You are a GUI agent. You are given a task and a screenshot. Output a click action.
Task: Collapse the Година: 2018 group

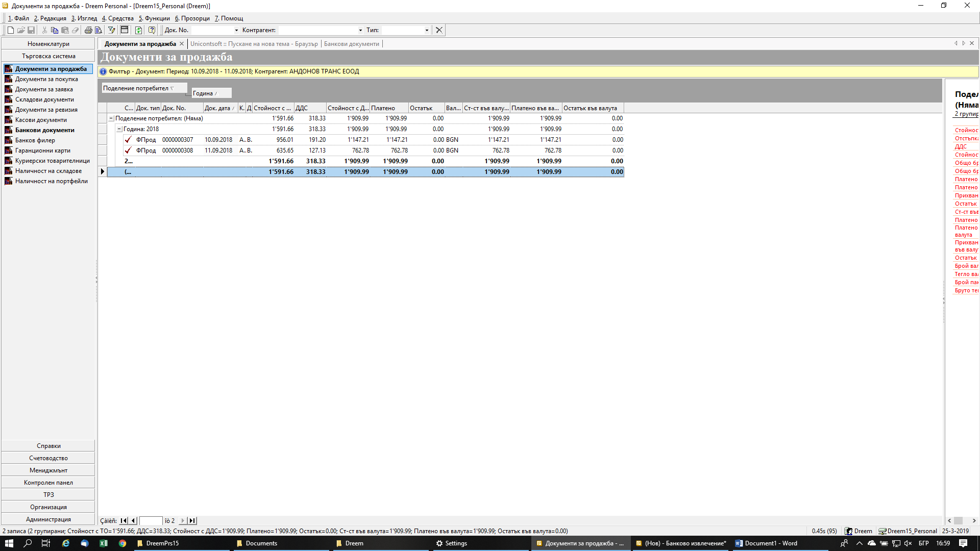click(119, 129)
